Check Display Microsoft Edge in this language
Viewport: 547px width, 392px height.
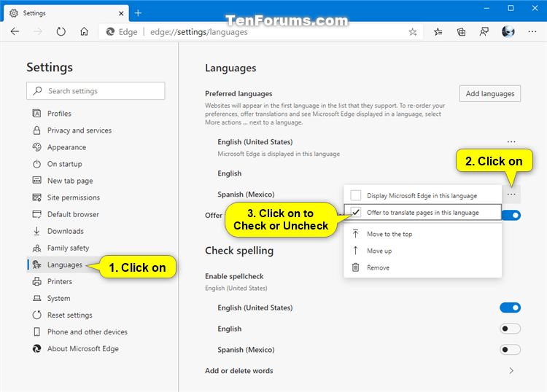tap(355, 195)
